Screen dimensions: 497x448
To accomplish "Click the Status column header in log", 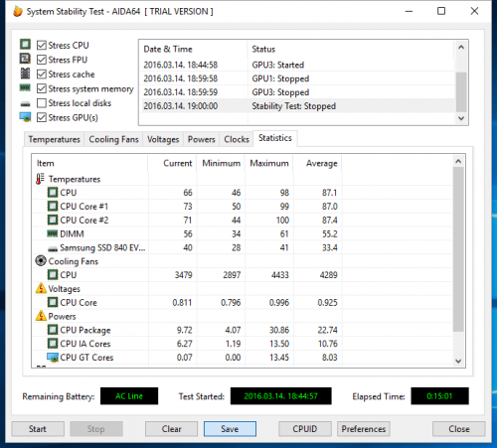I will [x=351, y=49].
